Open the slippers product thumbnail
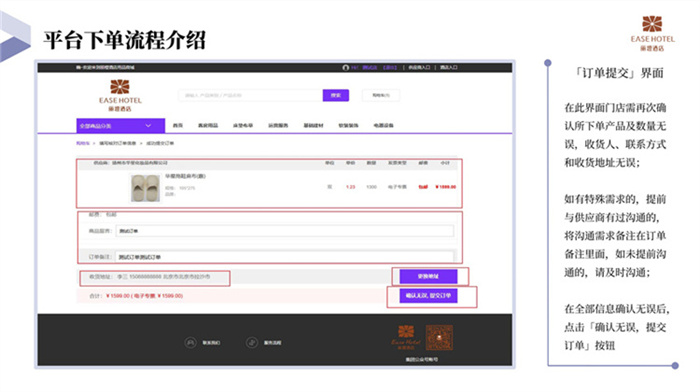 coord(146,188)
